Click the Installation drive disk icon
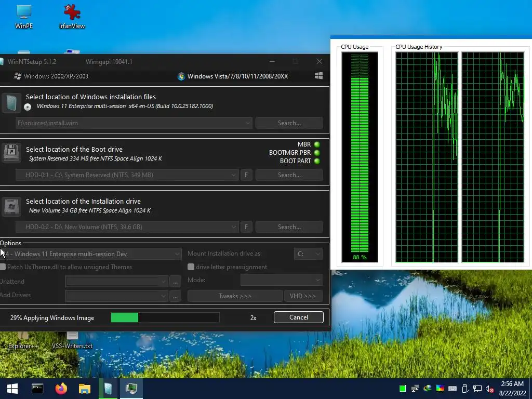The width and height of the screenshot is (532, 399). [11, 206]
